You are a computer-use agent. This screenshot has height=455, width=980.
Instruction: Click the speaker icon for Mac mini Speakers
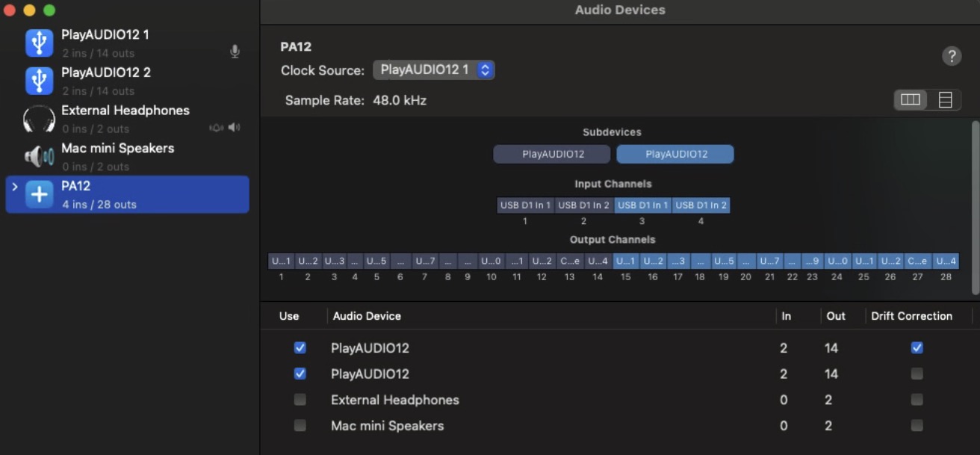[39, 156]
